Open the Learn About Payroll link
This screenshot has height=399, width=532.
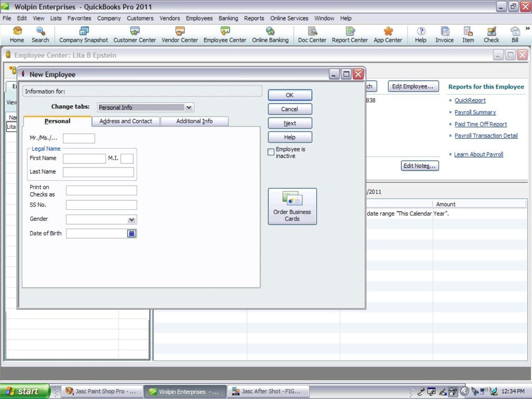478,154
